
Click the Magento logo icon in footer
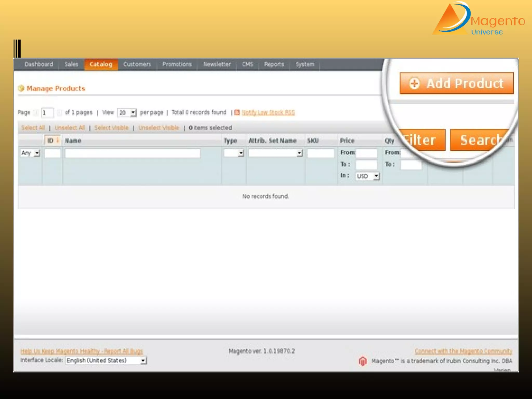[363, 361]
